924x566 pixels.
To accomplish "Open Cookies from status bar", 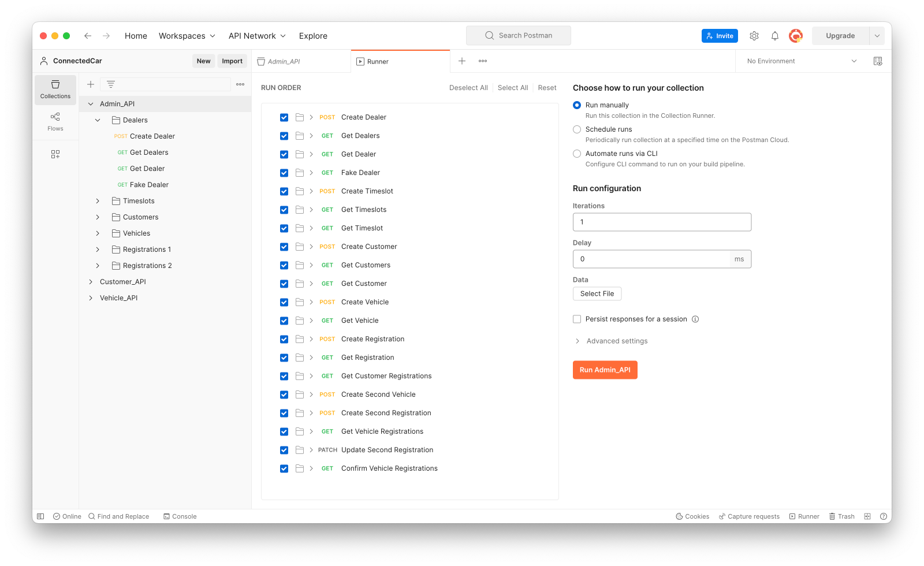I will 692,516.
